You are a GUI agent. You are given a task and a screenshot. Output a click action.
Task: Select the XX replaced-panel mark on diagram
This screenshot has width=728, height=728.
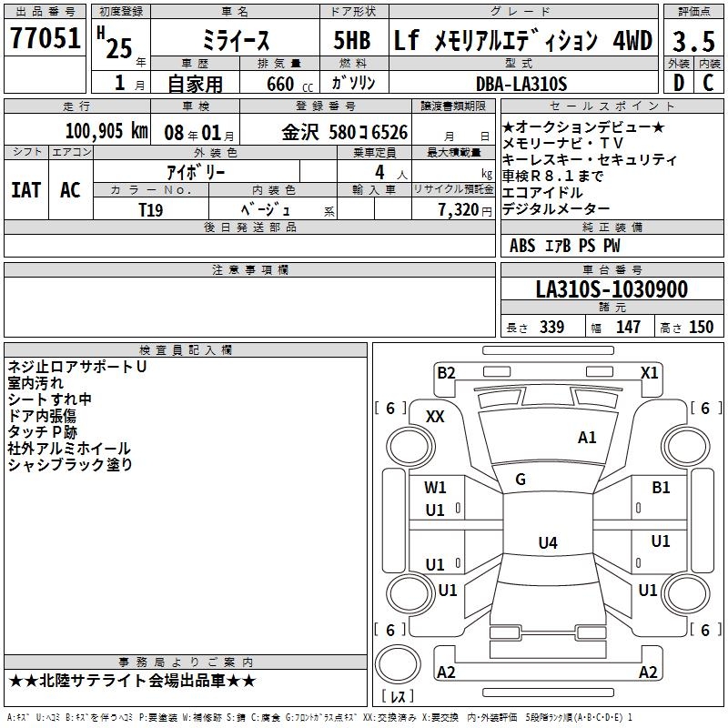click(435, 417)
